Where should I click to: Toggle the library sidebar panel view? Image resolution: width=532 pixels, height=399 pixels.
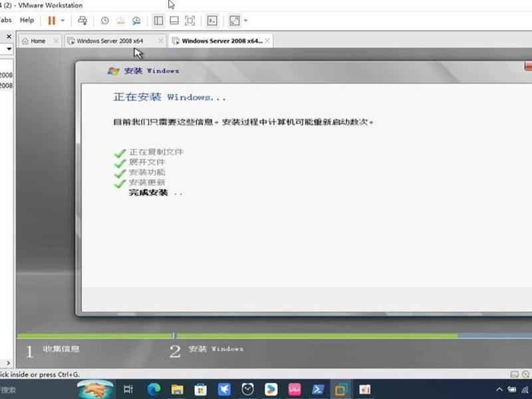pyautogui.click(x=158, y=21)
